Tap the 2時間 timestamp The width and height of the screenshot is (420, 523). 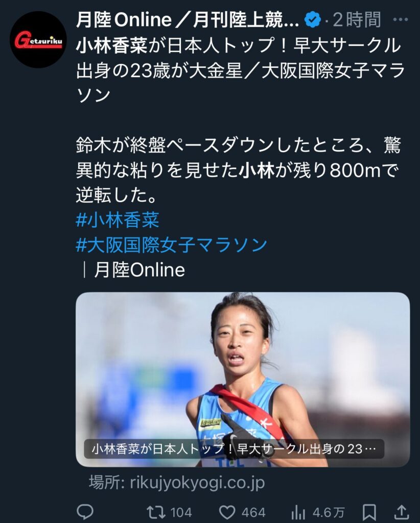click(357, 20)
